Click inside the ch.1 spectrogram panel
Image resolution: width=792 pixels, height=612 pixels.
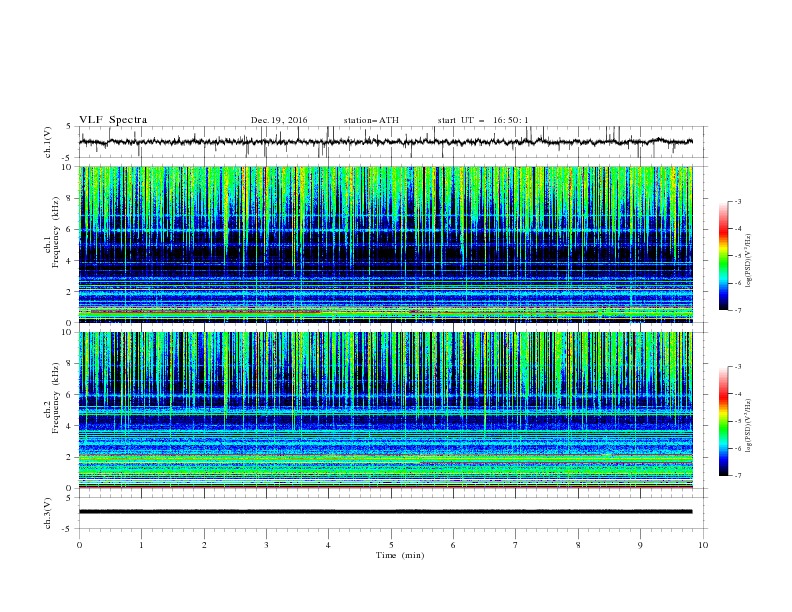pyautogui.click(x=385, y=244)
